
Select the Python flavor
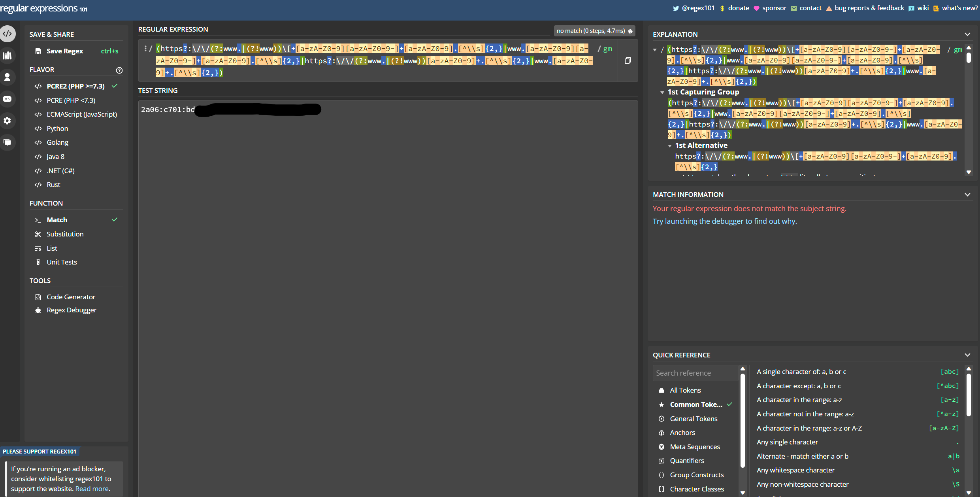pyautogui.click(x=57, y=128)
